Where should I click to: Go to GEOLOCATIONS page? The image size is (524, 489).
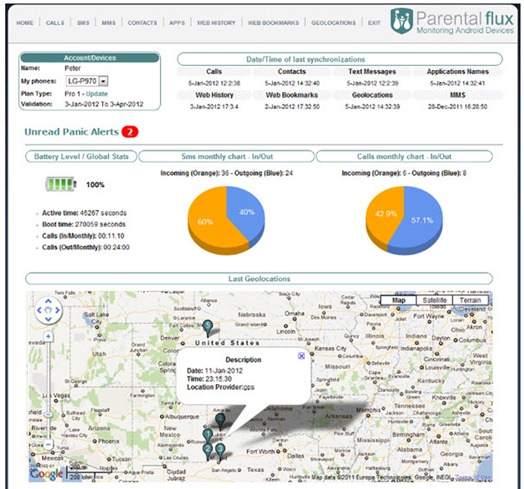click(334, 23)
